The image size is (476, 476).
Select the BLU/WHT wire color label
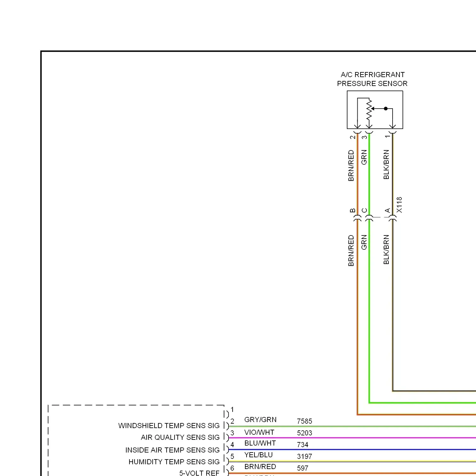pos(260,443)
